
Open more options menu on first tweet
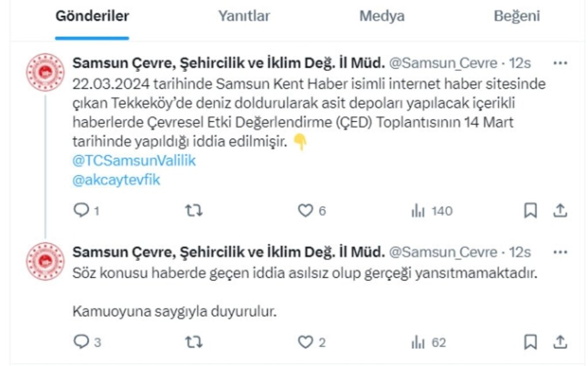coord(560,63)
